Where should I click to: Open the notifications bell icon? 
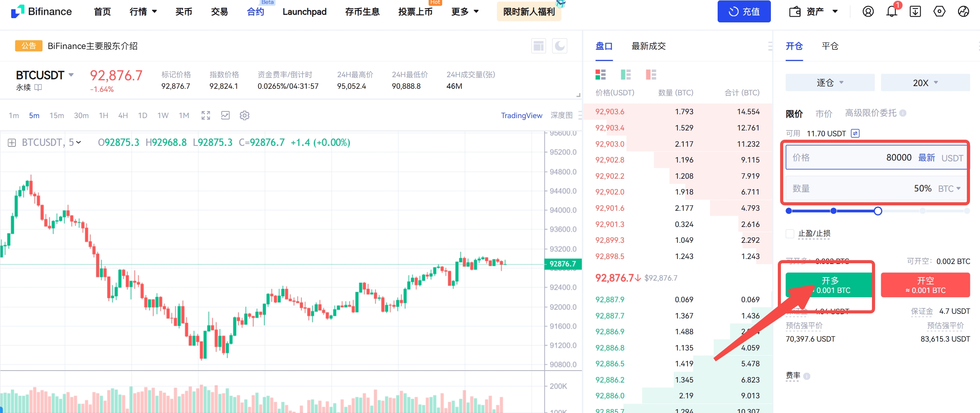click(x=892, y=12)
